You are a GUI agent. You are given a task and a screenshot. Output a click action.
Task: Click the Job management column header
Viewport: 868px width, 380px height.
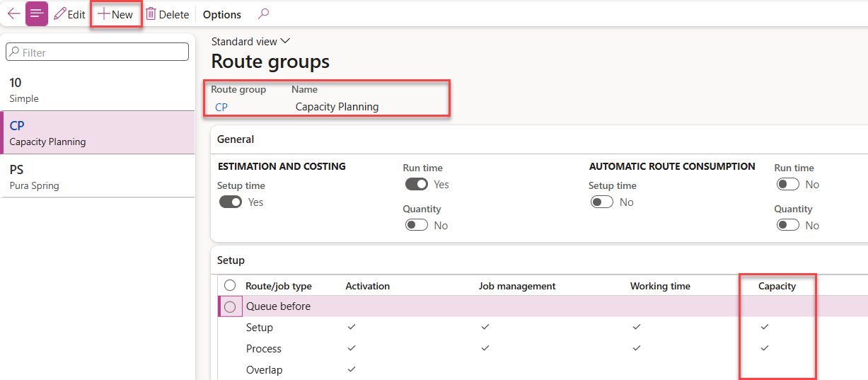click(x=517, y=286)
